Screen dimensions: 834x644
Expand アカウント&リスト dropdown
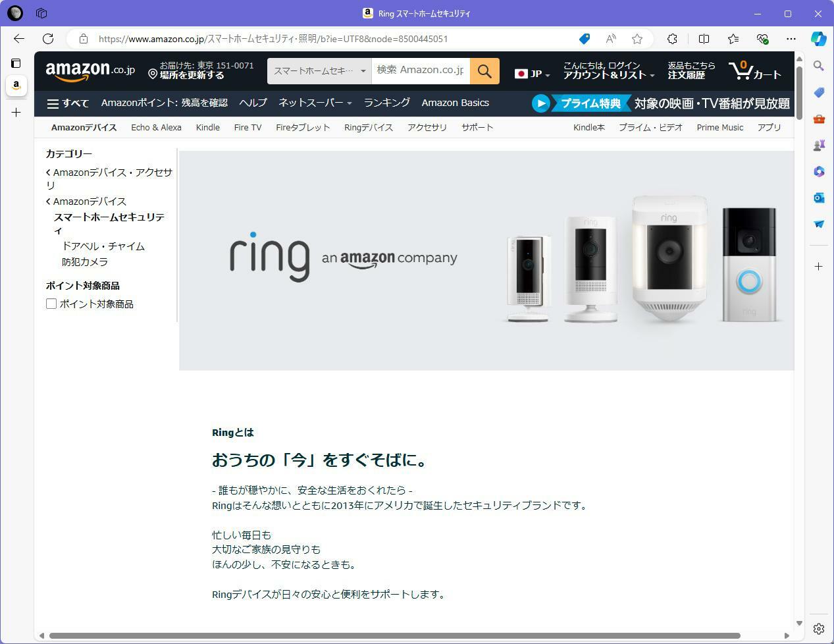tap(609, 70)
